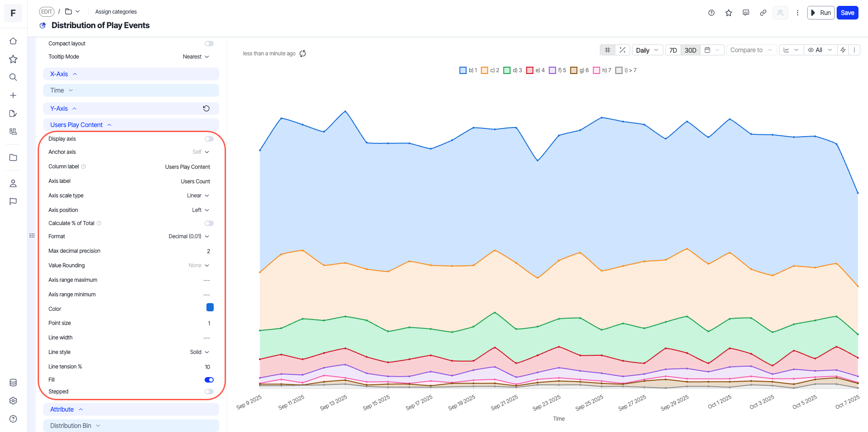Viewport: 868px width, 432px height.
Task: Enable the Stepped toggle
Action: pos(209,392)
